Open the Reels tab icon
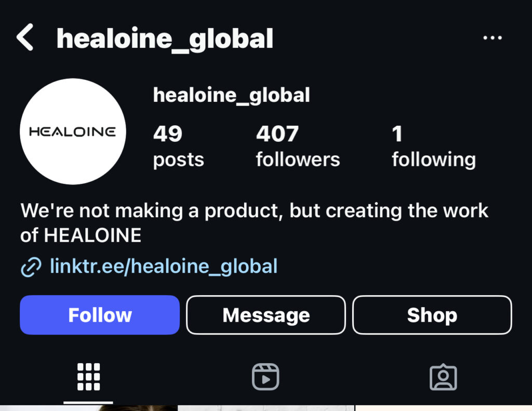 [x=265, y=377]
